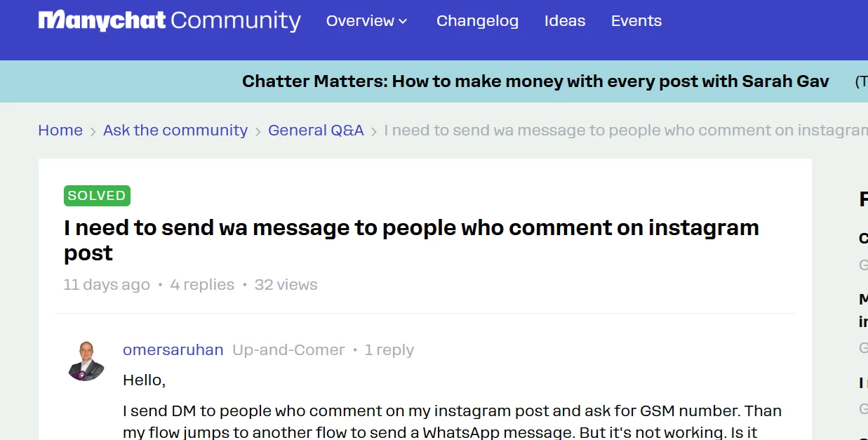Click the breadcrumb arrow after Home
The image size is (868, 440).
coord(93,131)
